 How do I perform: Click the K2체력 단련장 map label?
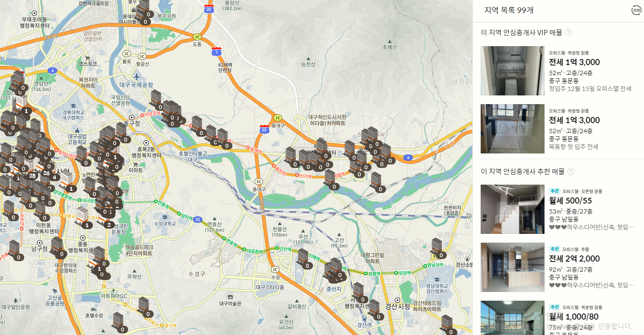tap(224, 67)
